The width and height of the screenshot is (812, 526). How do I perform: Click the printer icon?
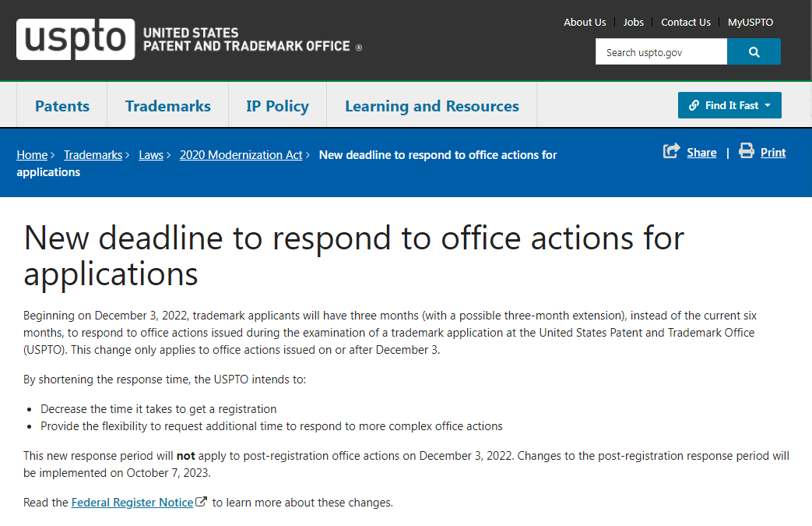click(x=747, y=151)
